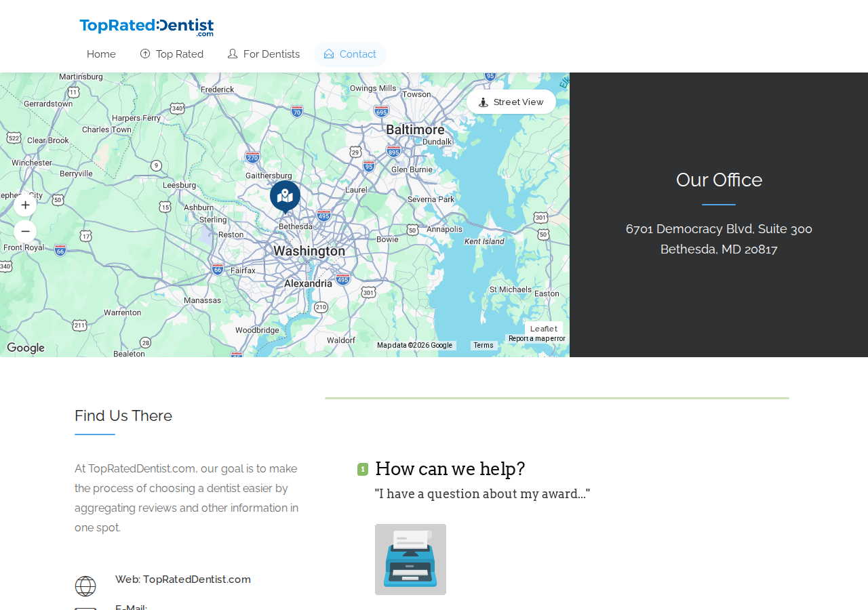Screen dimensions: 868x610
Task: Click the Top Rated arrow icon
Action: click(x=145, y=54)
